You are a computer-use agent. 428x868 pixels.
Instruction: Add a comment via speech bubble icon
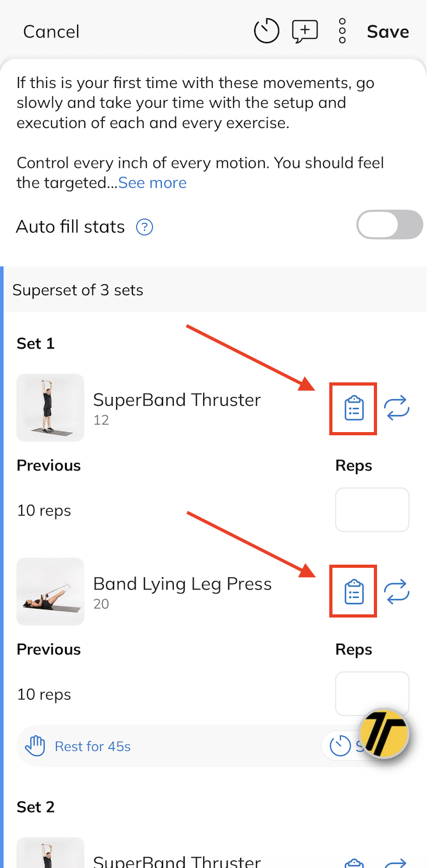(x=304, y=31)
